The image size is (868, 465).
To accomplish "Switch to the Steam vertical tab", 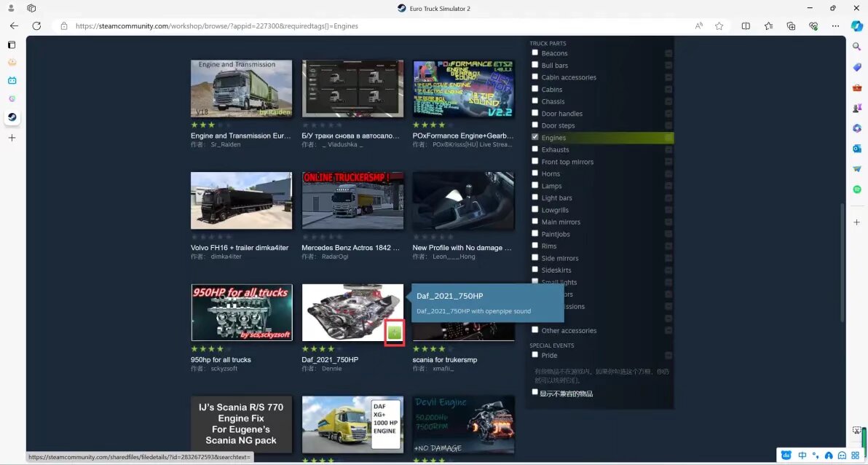I will pos(12,117).
